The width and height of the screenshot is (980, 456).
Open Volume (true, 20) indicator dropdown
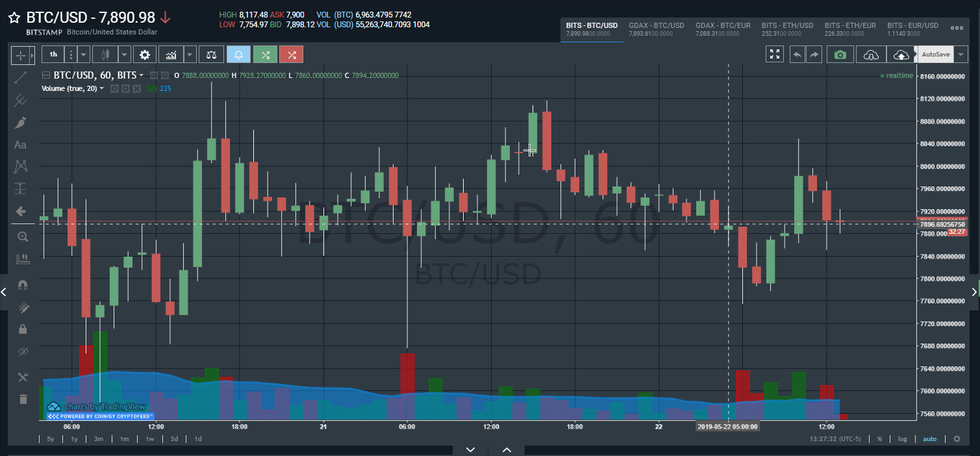pos(102,88)
